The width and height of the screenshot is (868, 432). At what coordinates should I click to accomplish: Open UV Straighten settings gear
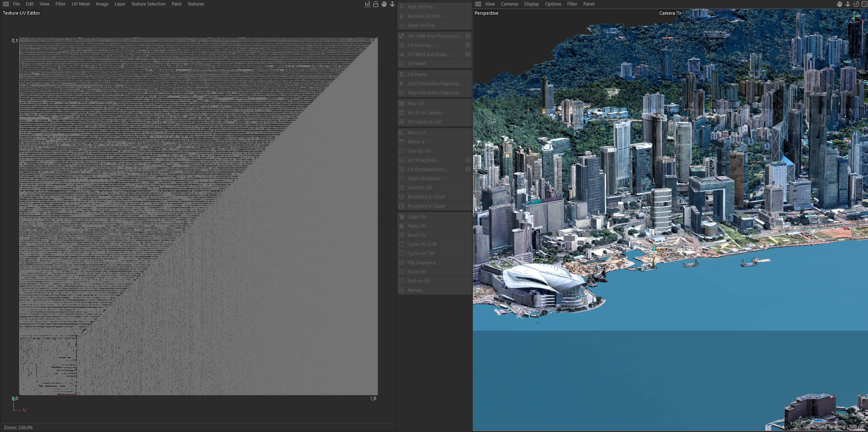click(x=468, y=160)
